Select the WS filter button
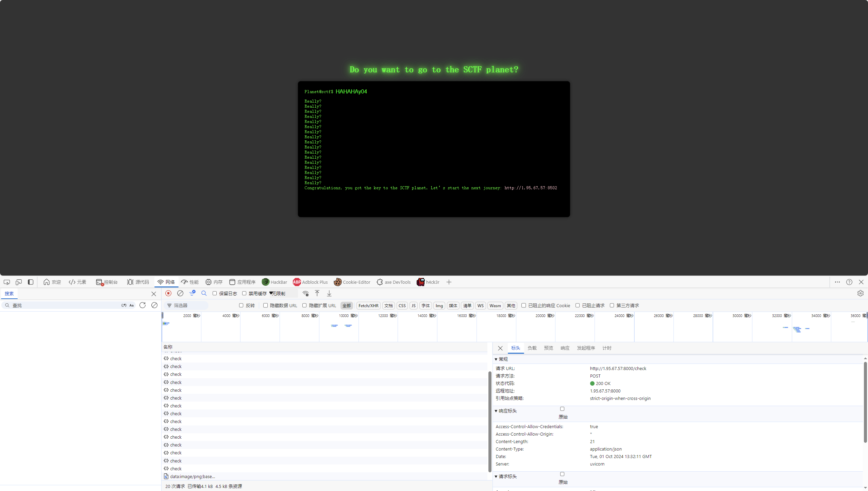The height and width of the screenshot is (491, 868). pyautogui.click(x=480, y=306)
